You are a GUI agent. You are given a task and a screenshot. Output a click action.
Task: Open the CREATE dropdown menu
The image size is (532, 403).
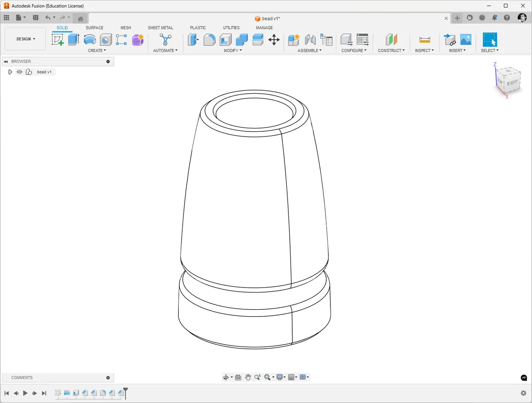pyautogui.click(x=97, y=50)
